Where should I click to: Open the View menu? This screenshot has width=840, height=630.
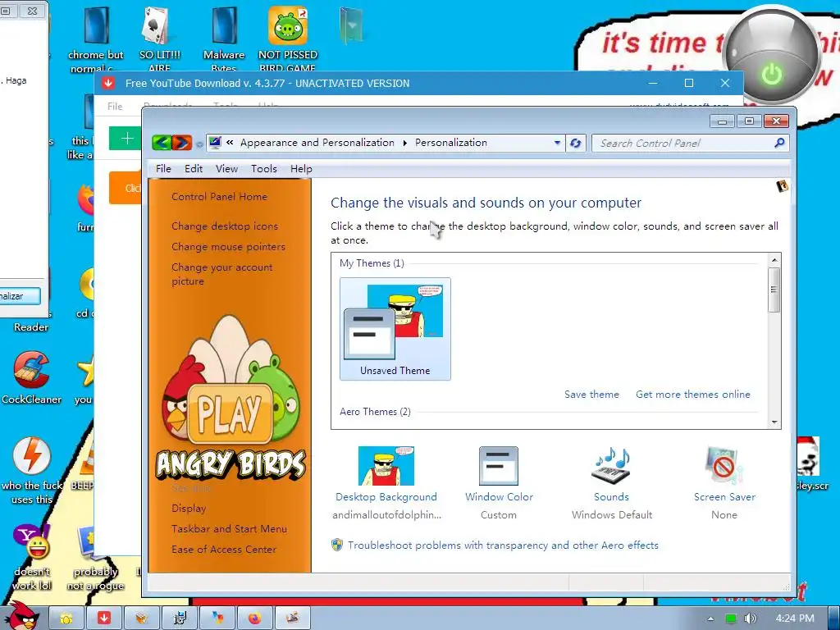[226, 169]
